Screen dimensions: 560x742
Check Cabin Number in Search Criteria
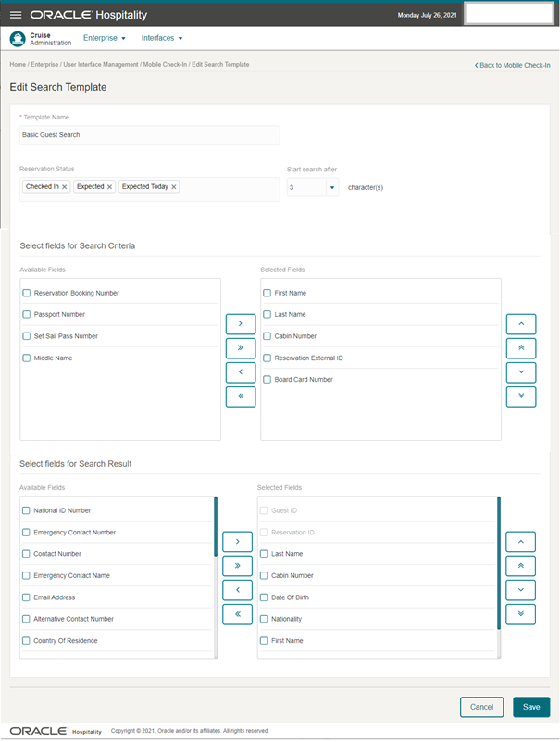pyautogui.click(x=268, y=336)
